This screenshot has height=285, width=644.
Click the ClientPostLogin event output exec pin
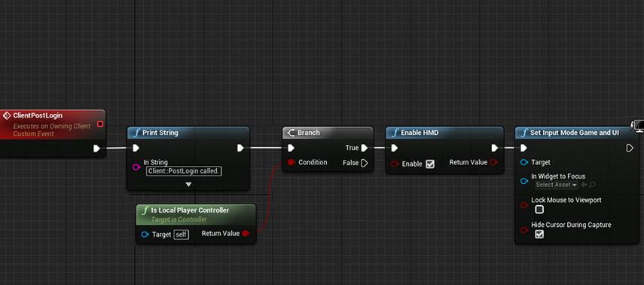pos(96,149)
